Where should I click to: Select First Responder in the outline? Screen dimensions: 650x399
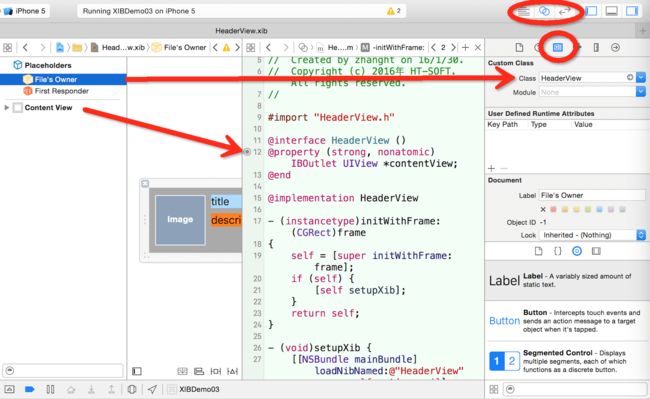[61, 91]
